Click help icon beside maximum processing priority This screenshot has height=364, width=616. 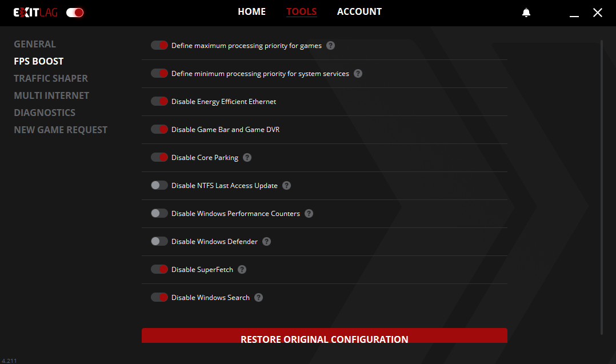click(330, 46)
